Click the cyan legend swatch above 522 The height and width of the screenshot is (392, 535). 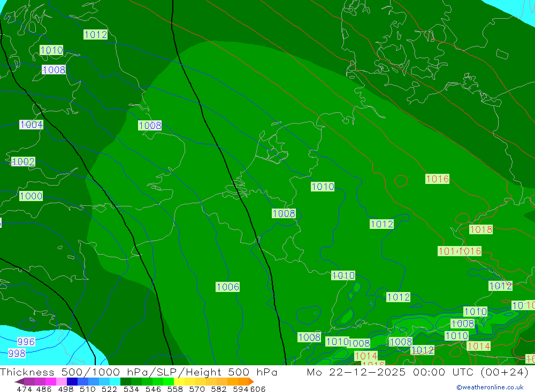pos(115,381)
